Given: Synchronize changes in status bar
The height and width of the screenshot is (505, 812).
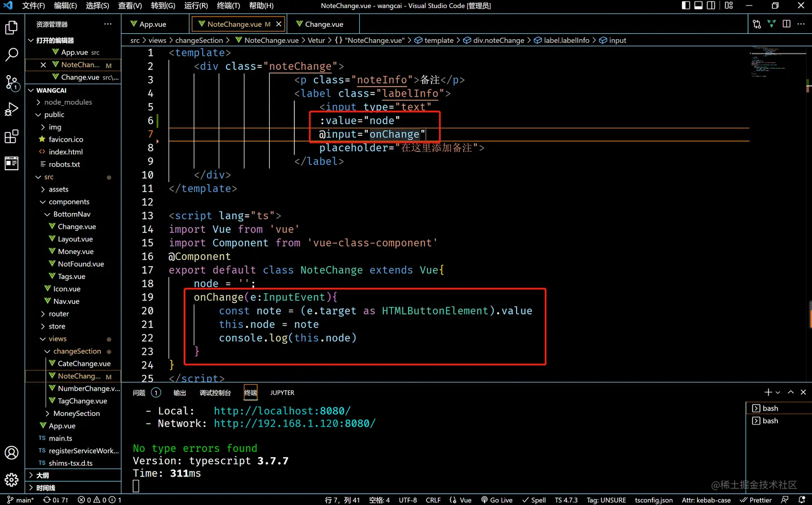Looking at the screenshot, I should click(x=56, y=500).
